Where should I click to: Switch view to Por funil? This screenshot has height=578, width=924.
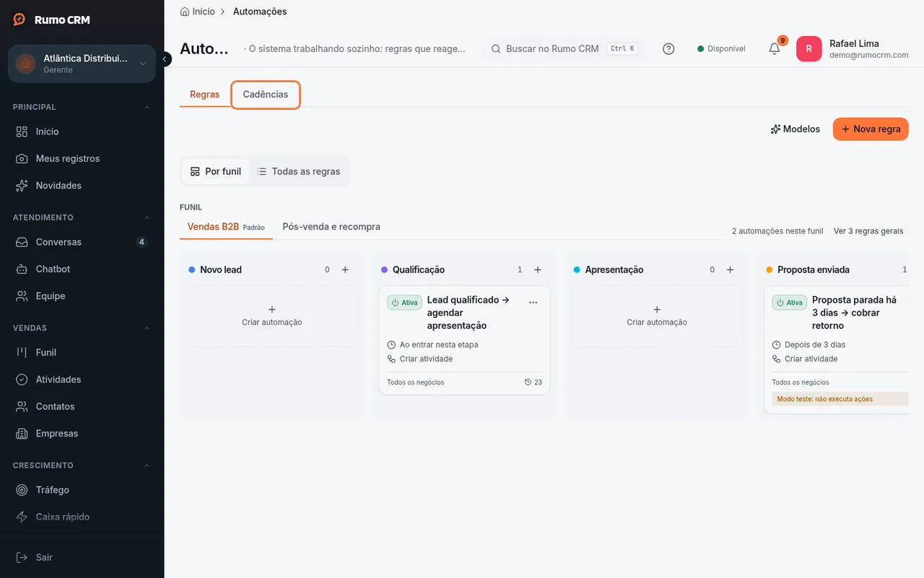pyautogui.click(x=215, y=172)
